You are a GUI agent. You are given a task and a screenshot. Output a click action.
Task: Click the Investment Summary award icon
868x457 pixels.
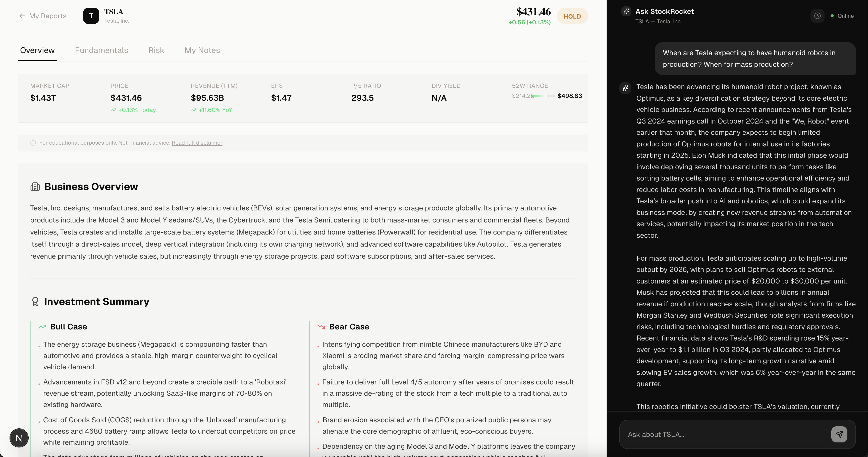(35, 301)
